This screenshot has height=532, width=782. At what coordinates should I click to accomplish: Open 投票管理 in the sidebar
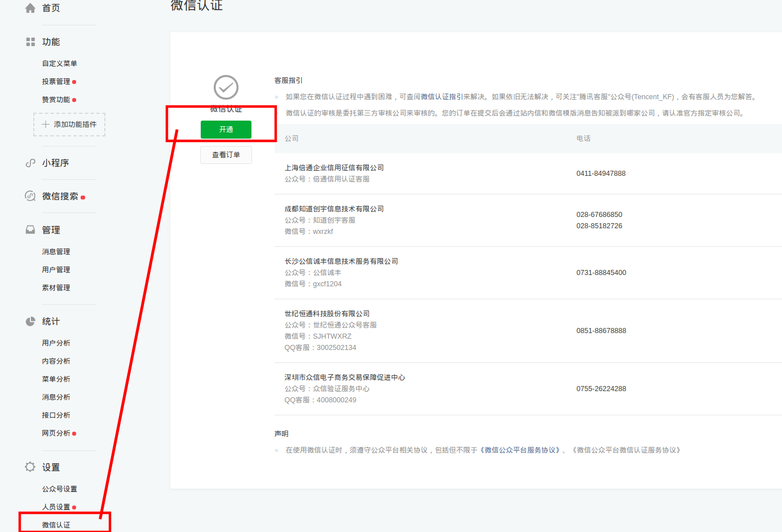coord(56,82)
